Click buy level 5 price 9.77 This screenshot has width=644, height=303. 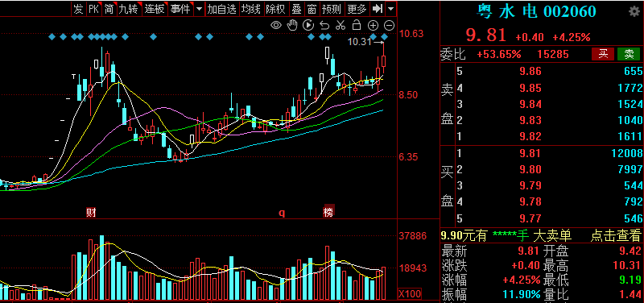530,218
